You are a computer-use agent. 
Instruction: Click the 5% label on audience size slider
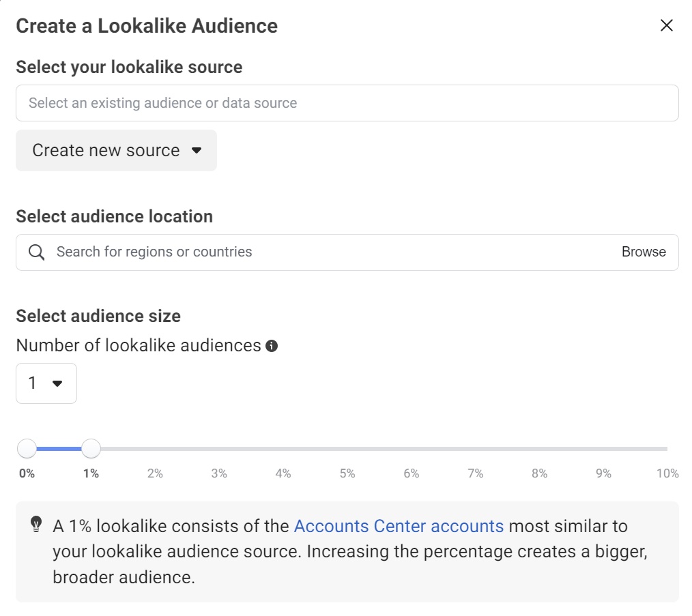click(x=347, y=473)
